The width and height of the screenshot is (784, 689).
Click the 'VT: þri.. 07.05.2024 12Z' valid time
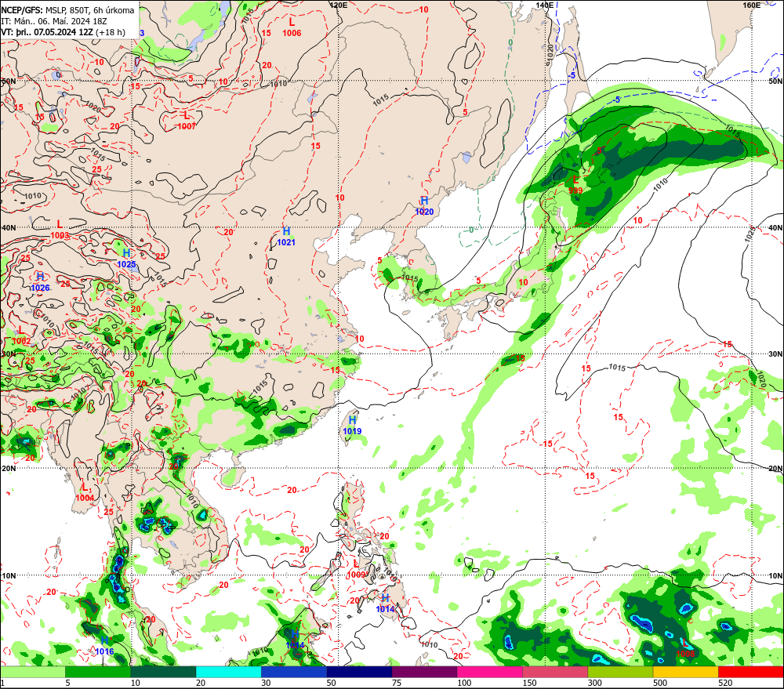pyautogui.click(x=47, y=32)
